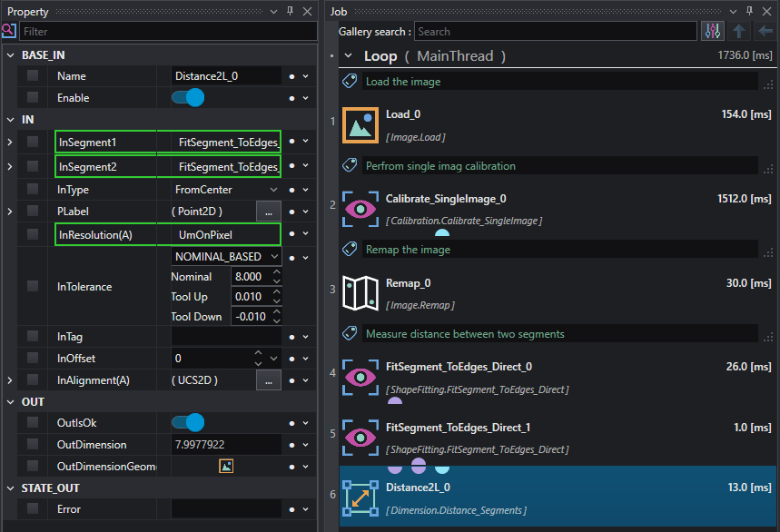The image size is (780, 532).
Task: Click the Load_0 image icon
Action: click(x=360, y=125)
